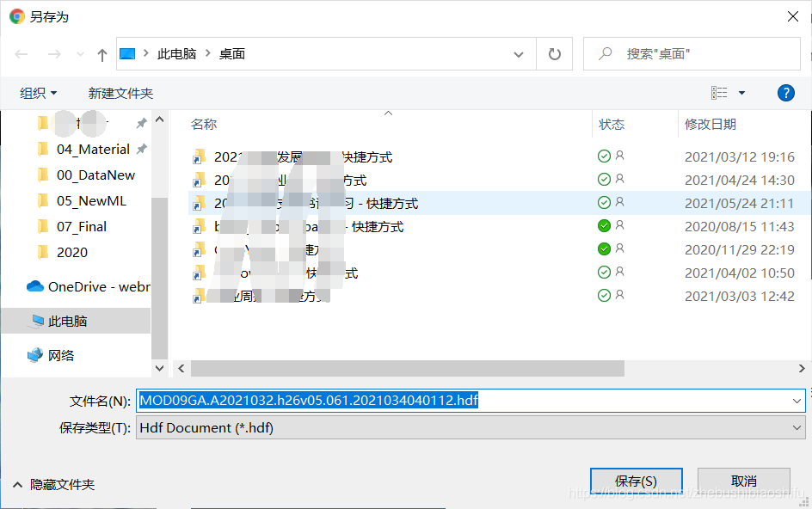The image size is (812, 509).
Task: Click the 保存(S) button
Action: 637,481
